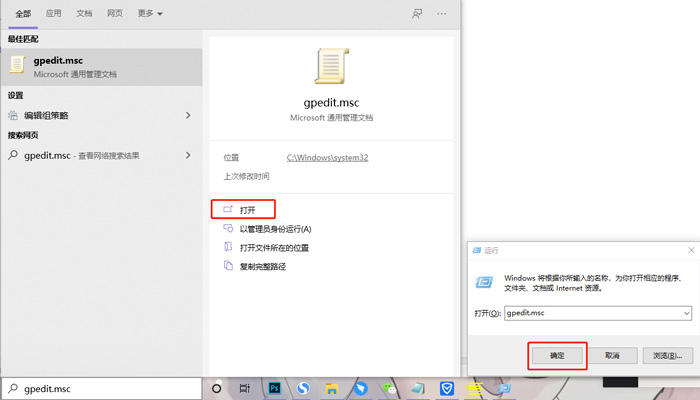Click the 上次修改时间 label
The height and width of the screenshot is (400, 700).
click(246, 176)
